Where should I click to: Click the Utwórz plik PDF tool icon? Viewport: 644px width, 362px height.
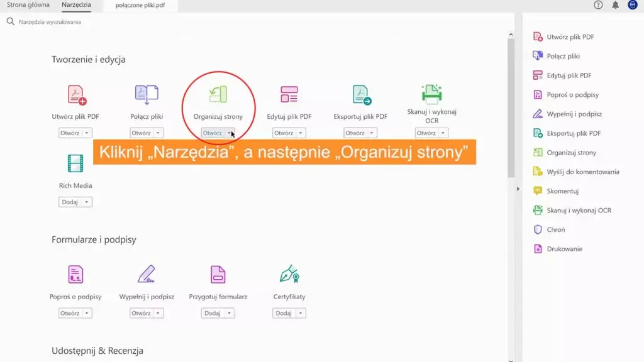click(76, 95)
